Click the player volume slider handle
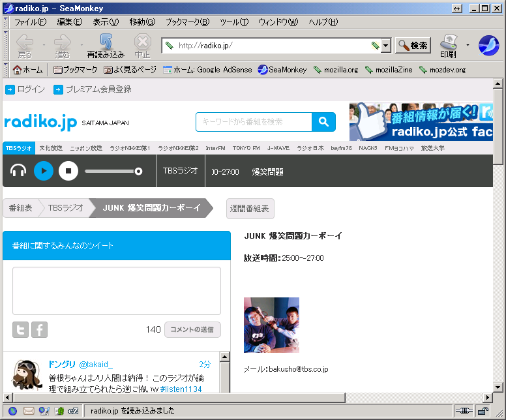Screen dimensions: 506x420 [138, 172]
